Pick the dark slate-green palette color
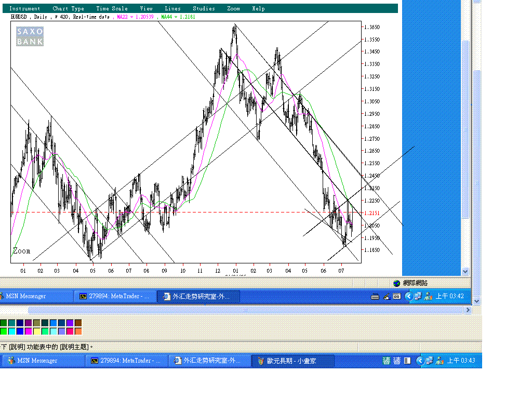 tap(45, 323)
